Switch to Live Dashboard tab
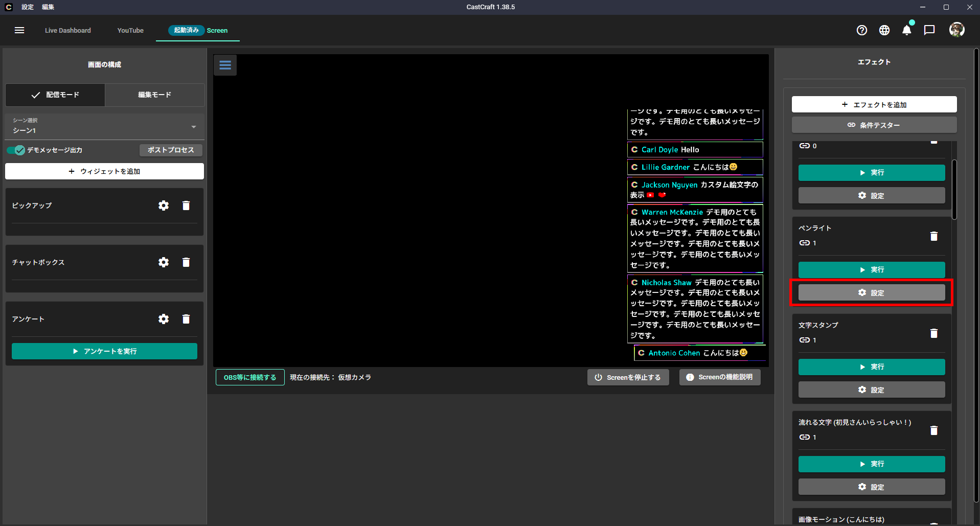The height and width of the screenshot is (526, 980). [x=68, y=31]
